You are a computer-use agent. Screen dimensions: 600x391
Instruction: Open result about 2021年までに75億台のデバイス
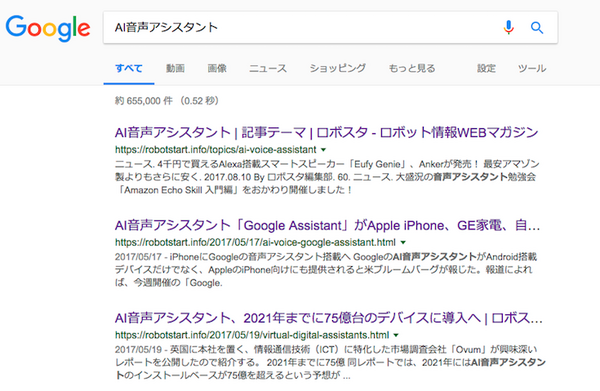coord(328,318)
